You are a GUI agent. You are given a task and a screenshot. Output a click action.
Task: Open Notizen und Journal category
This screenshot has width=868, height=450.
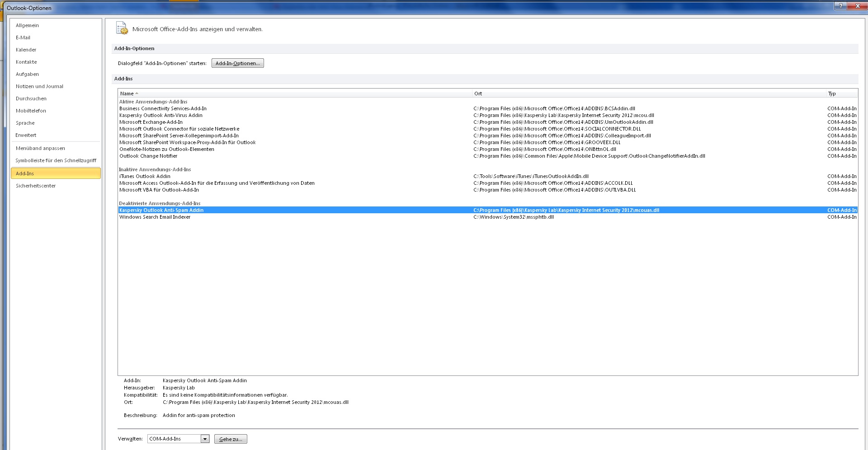coord(56,86)
